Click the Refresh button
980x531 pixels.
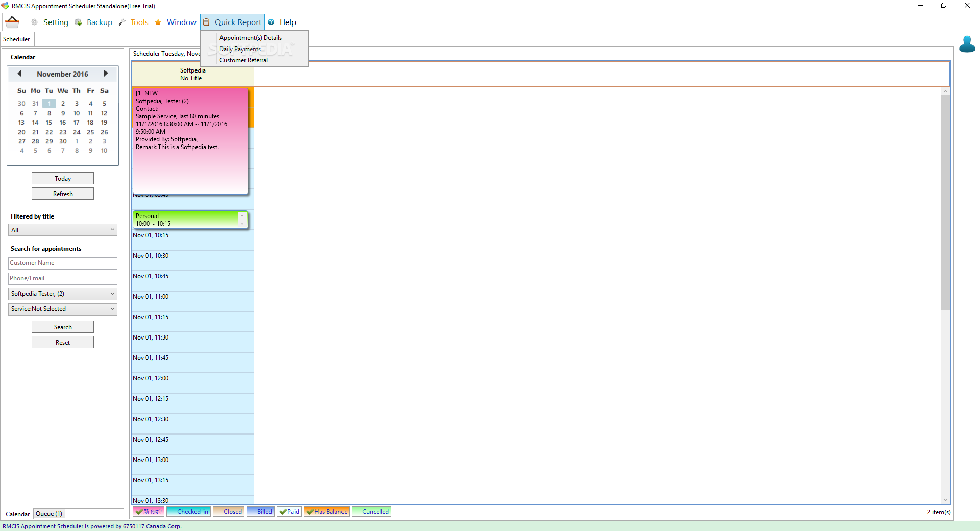pyautogui.click(x=63, y=194)
